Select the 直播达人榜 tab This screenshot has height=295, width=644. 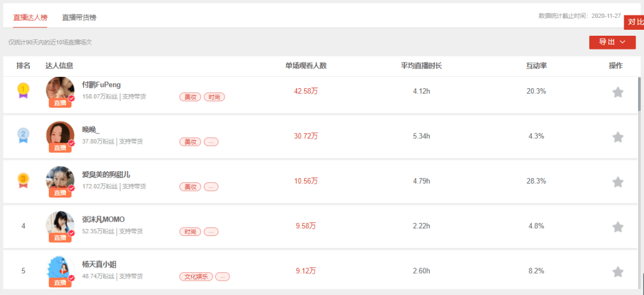30,18
